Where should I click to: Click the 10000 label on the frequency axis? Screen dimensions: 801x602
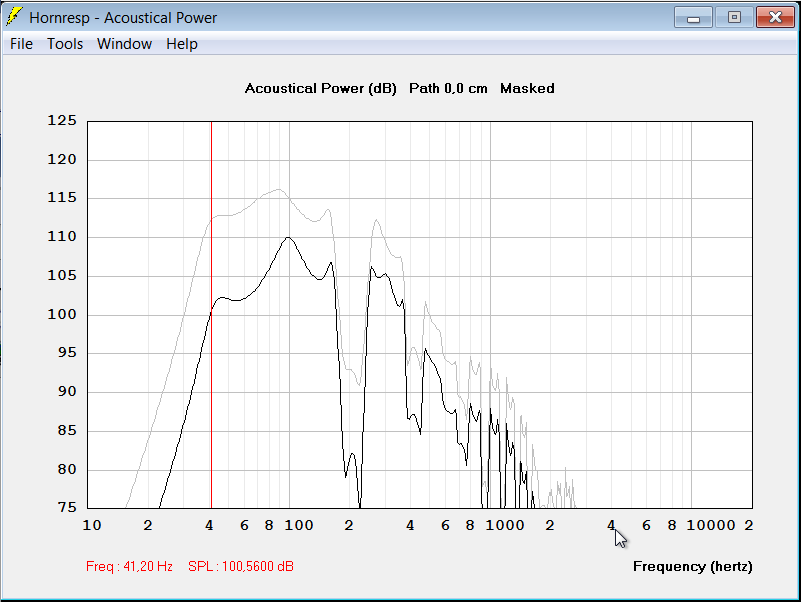pos(711,525)
